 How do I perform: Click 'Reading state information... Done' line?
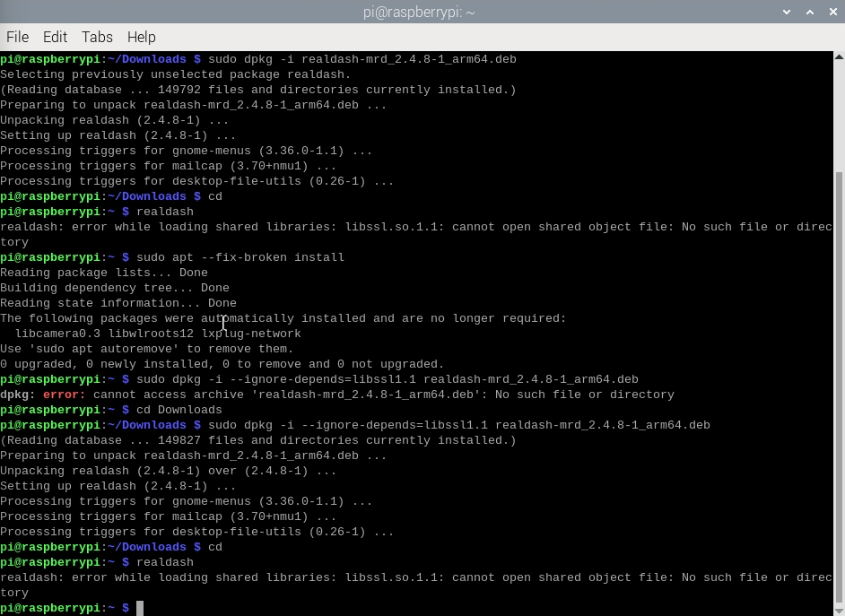118,303
